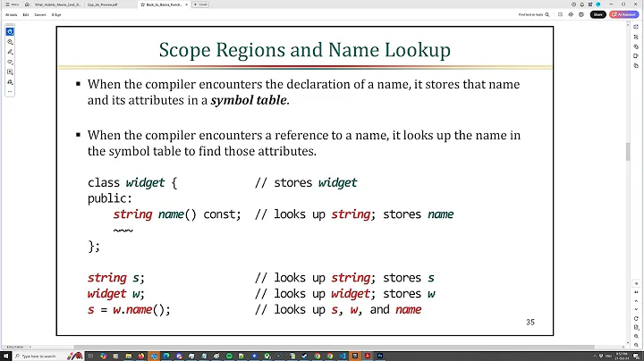
Task: Click the save-to-cloud upload icon
Action: pyautogui.click(x=571, y=15)
